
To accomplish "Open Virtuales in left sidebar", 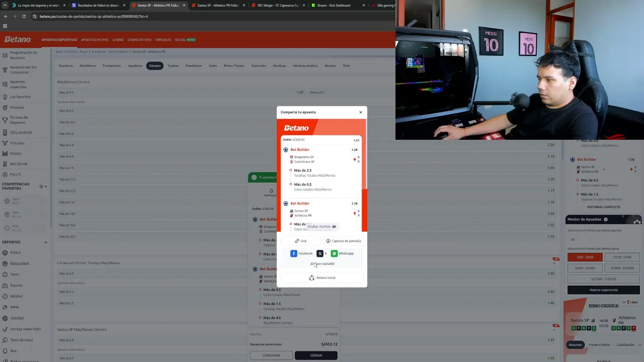I will point(17,143).
